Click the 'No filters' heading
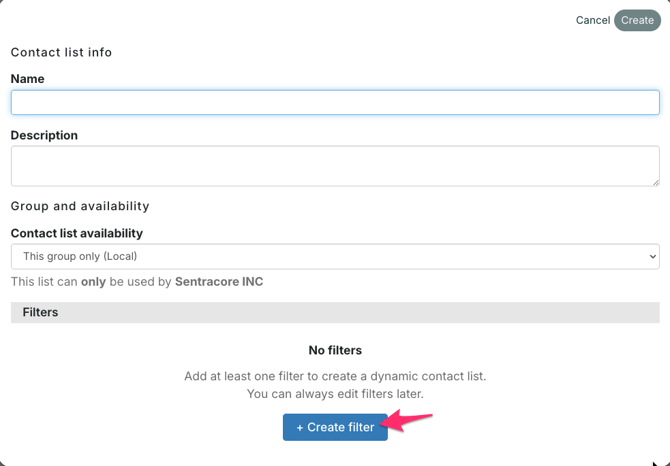The image size is (670, 466). point(335,350)
